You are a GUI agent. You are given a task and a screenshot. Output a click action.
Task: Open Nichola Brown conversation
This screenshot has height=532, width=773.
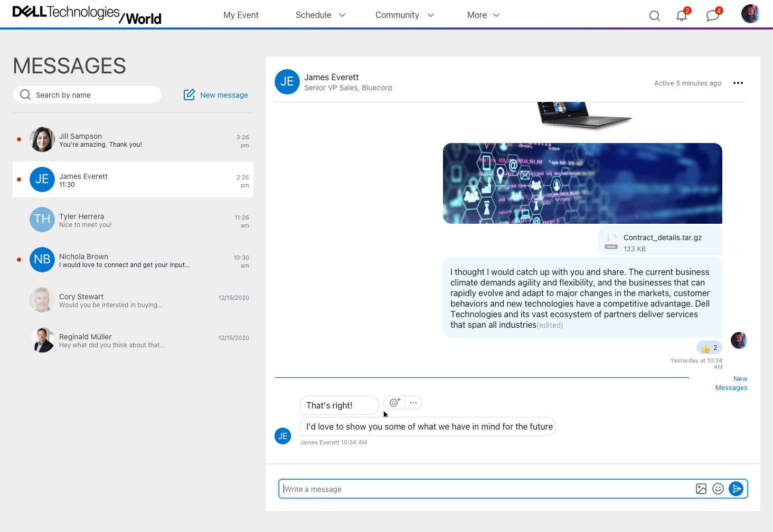tap(133, 260)
